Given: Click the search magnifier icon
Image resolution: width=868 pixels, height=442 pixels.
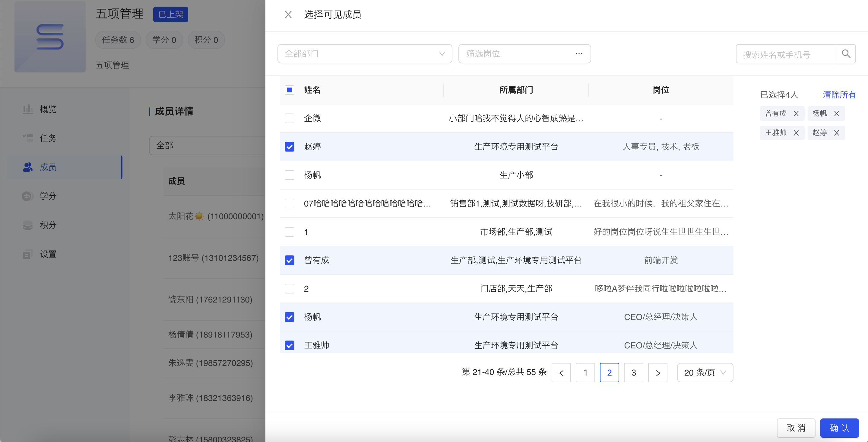Looking at the screenshot, I should point(846,54).
